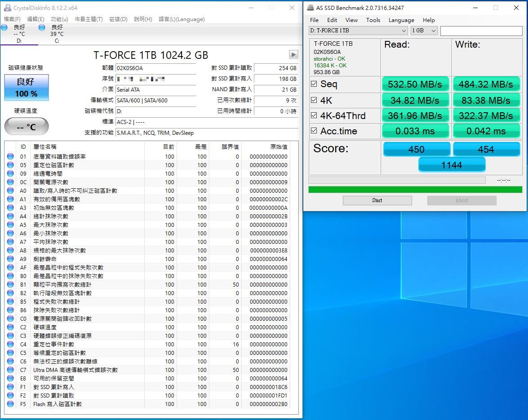528x420 pixels.
Task: Open the Tools menu in AS SSD
Action: pyautogui.click(x=373, y=20)
